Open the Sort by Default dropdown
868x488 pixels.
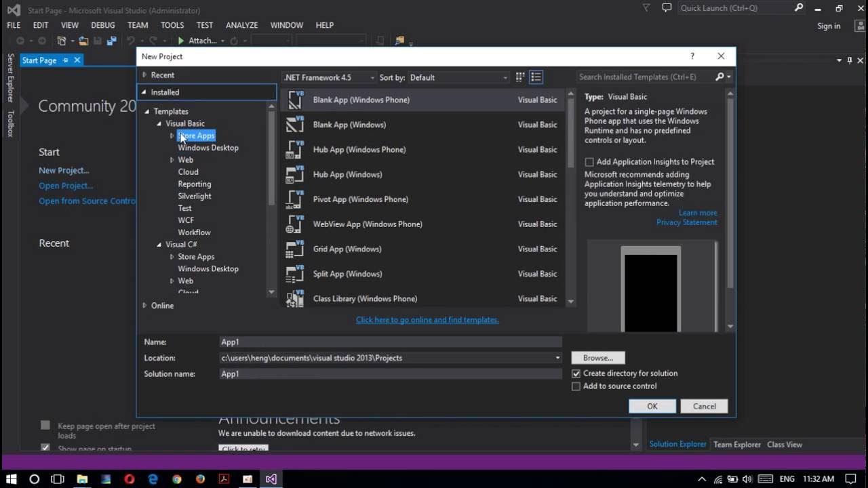tap(459, 77)
